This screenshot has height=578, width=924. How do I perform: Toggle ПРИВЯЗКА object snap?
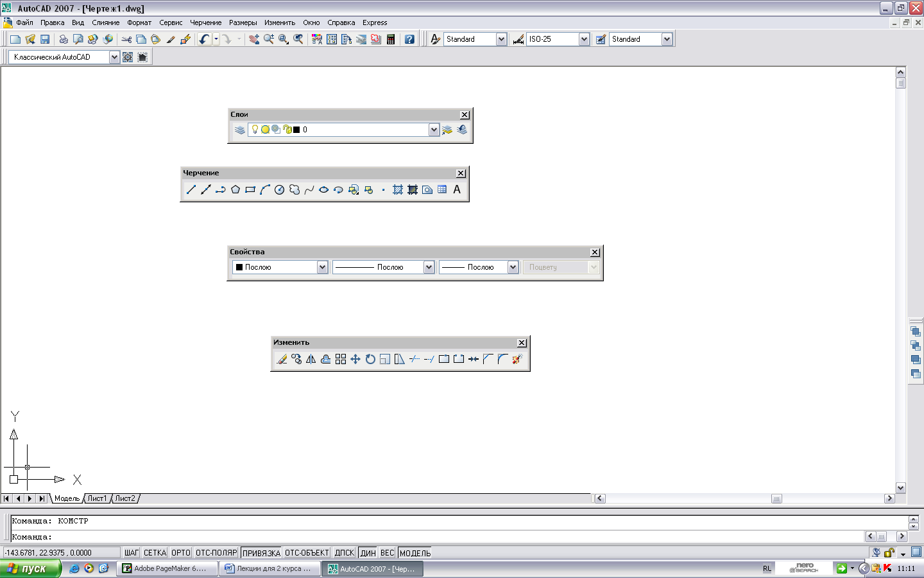click(261, 553)
